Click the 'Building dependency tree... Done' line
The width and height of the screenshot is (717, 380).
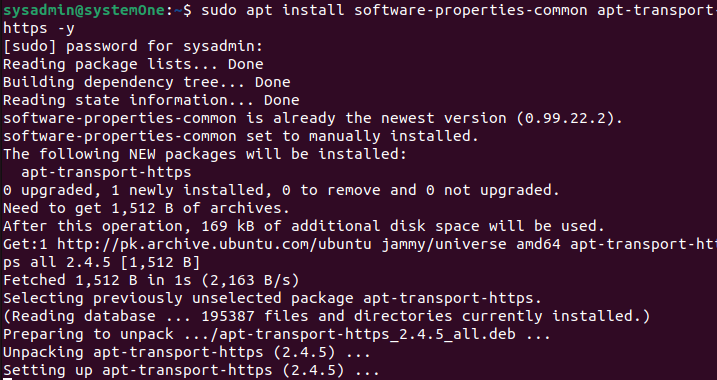147,82
